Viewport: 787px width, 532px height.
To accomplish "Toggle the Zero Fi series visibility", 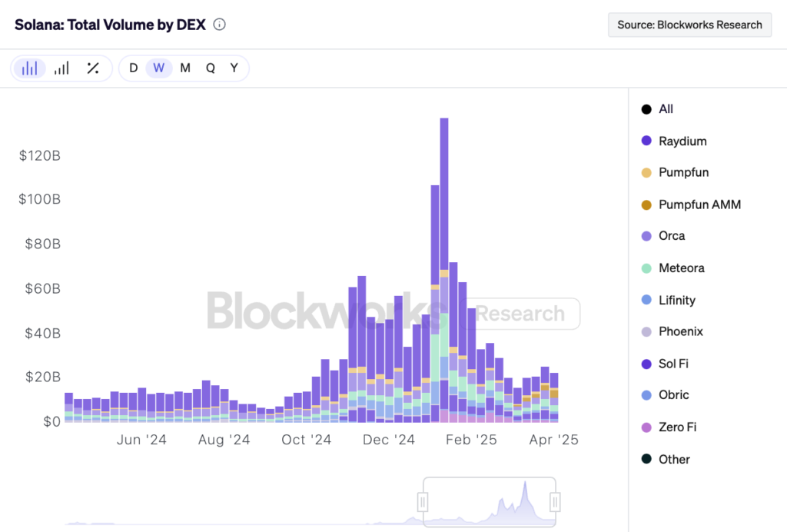I will [676, 427].
